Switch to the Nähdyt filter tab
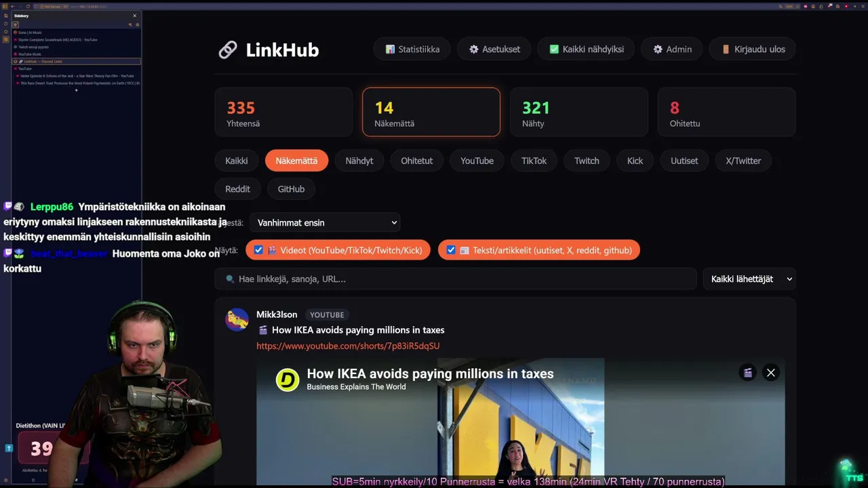The image size is (868, 488). pyautogui.click(x=359, y=161)
